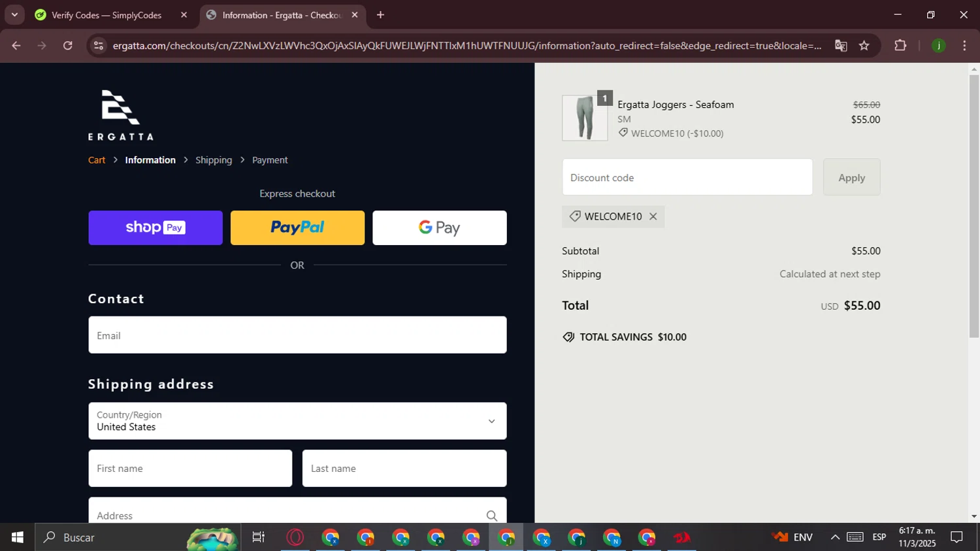
Task: Focus the First name field
Action: (x=190, y=469)
